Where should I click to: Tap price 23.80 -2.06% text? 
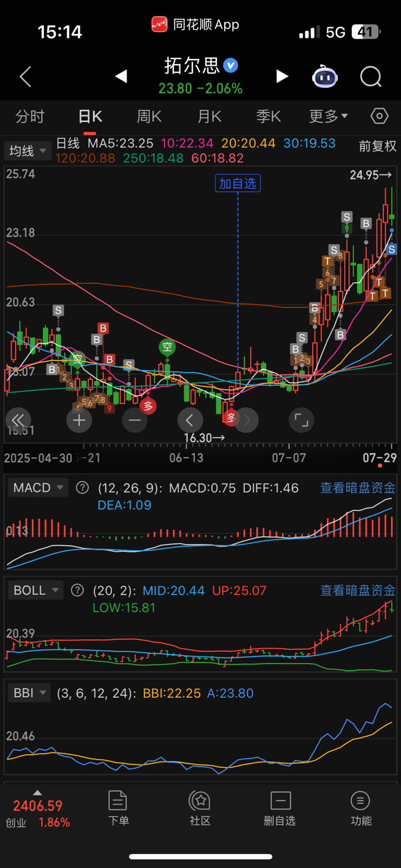pos(200,88)
